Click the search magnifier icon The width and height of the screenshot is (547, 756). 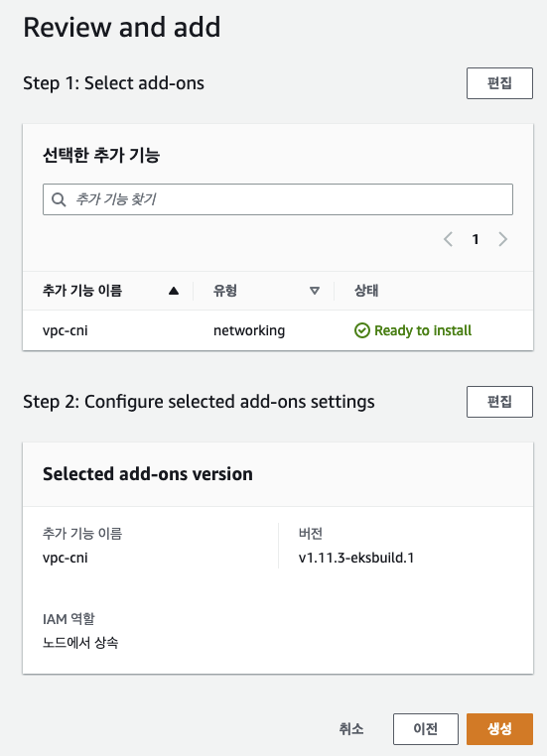point(59,199)
